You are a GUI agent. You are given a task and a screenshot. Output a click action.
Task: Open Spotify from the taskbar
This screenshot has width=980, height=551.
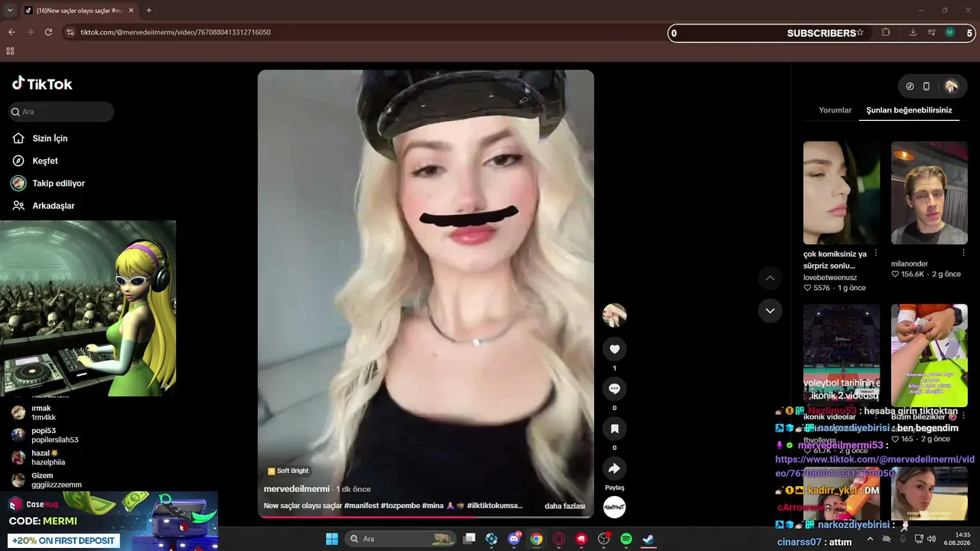[x=626, y=539]
